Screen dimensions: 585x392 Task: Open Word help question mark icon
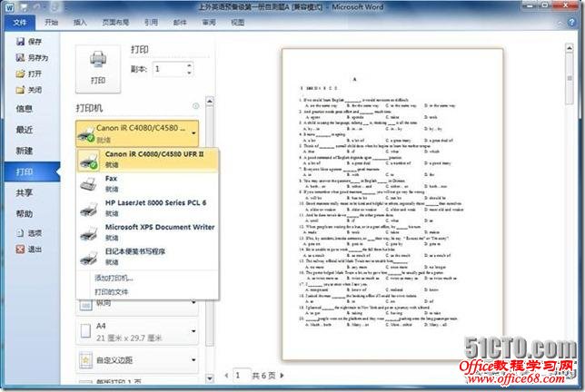point(571,23)
